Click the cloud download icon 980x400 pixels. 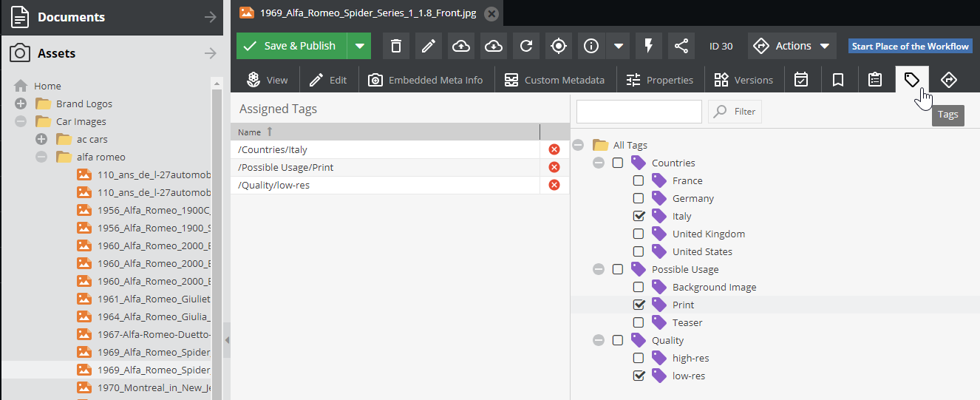(x=494, y=46)
